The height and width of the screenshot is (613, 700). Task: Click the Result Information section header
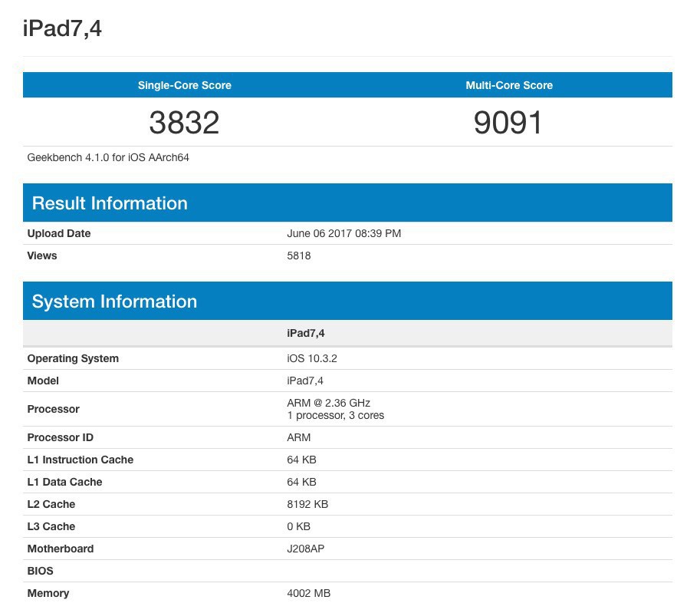110,203
